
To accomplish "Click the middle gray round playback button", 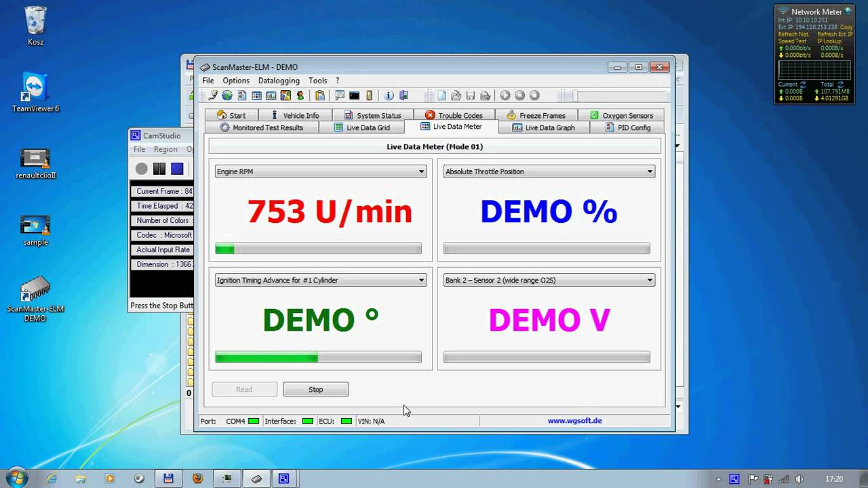I will coord(520,96).
